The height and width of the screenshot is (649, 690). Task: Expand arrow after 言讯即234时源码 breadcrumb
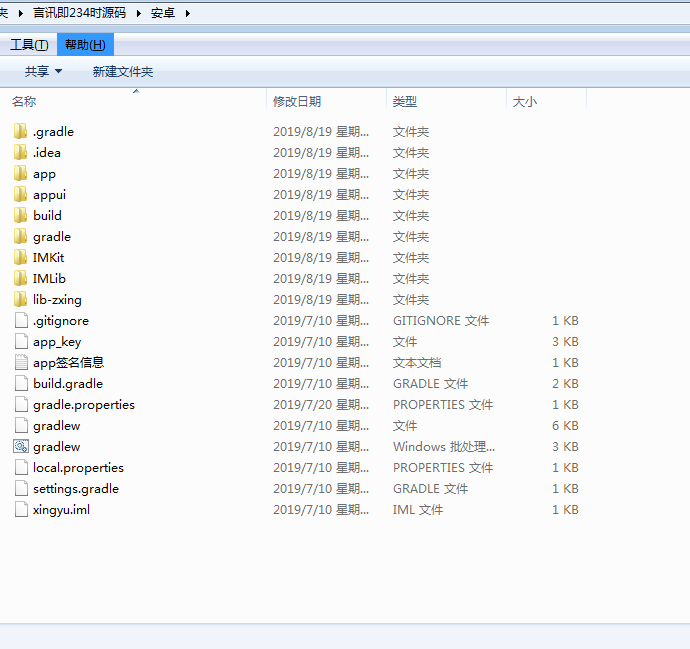coord(139,13)
